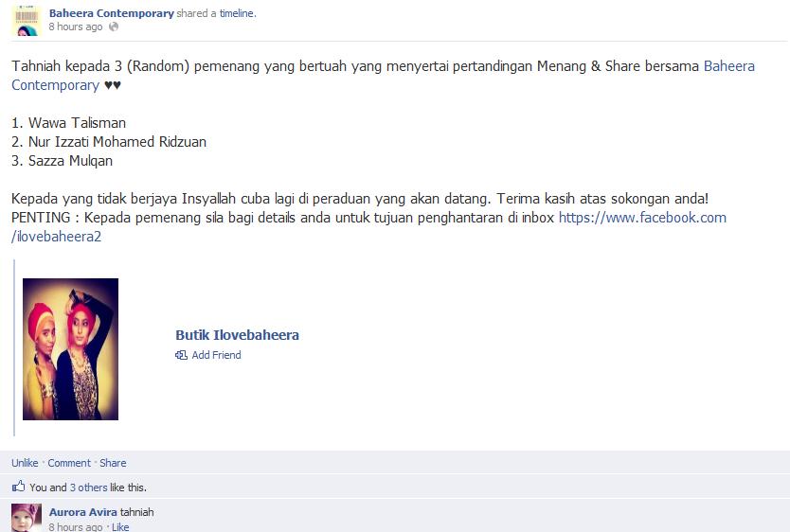Click Aurora Avira commenter name

(x=83, y=512)
